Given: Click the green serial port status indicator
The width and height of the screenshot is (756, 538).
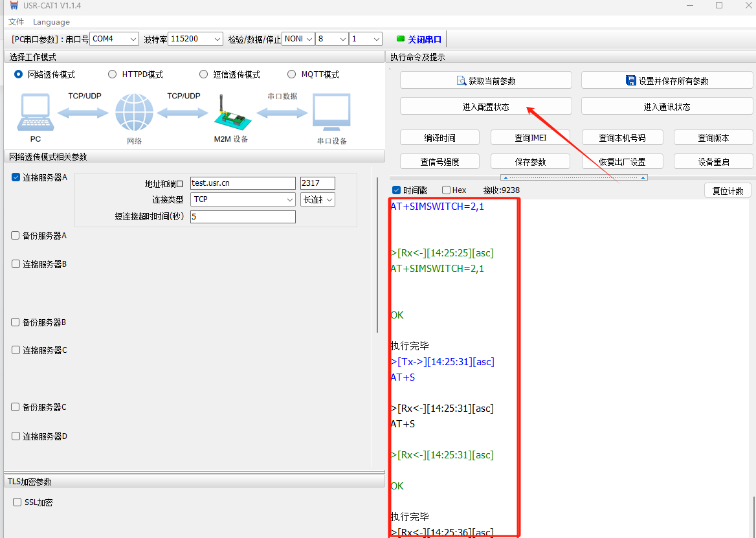Looking at the screenshot, I should click(400, 39).
